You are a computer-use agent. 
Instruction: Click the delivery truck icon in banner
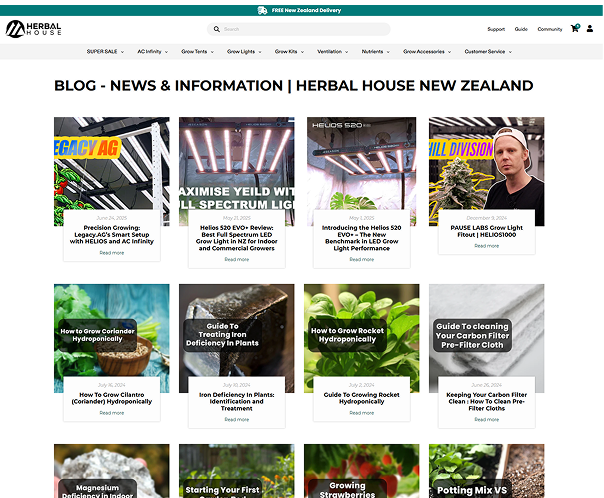pos(262,10)
